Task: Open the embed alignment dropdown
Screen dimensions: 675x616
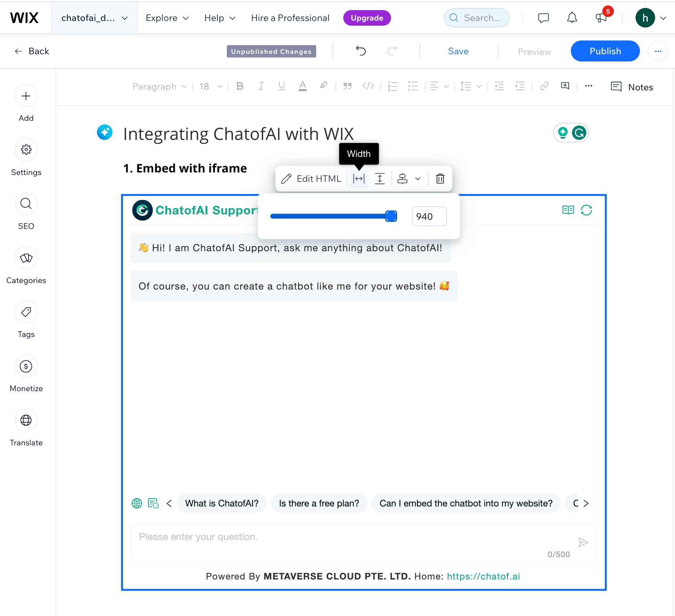Action: [409, 179]
